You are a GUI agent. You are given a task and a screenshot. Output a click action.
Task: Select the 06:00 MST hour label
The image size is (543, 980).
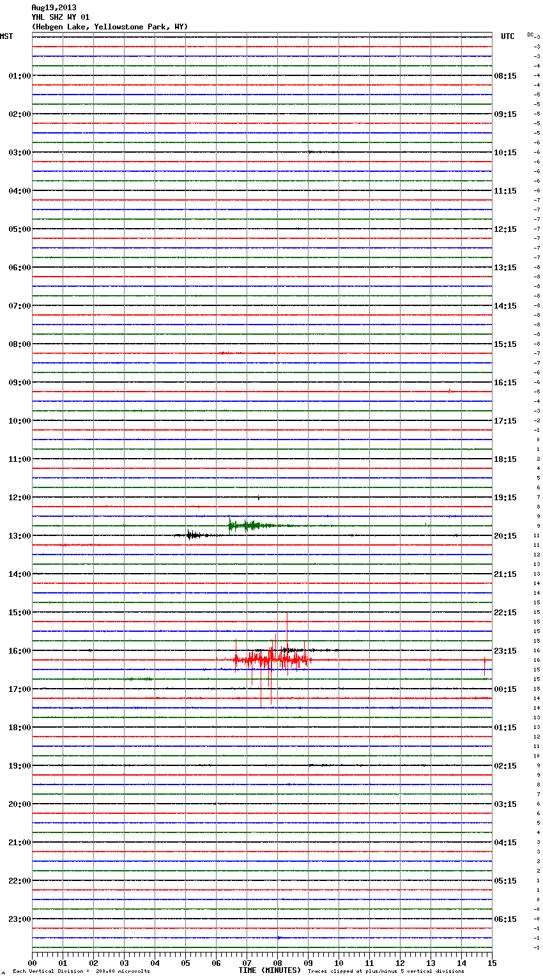click(x=20, y=268)
